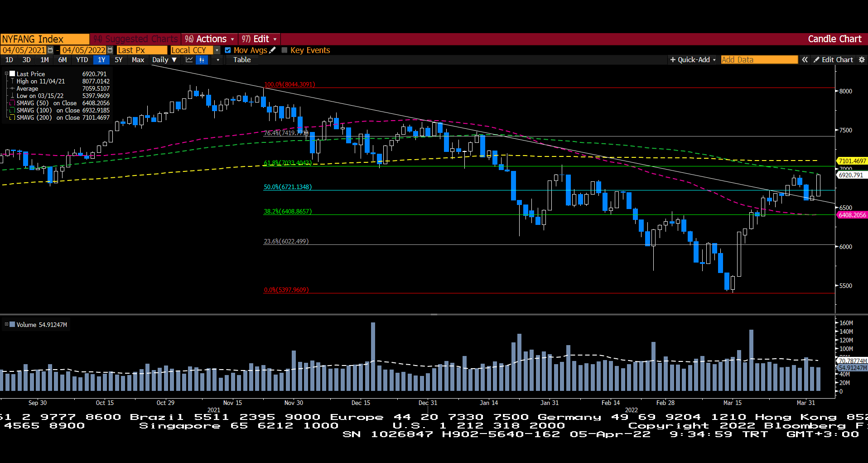Select the 3D time range
Screen dimensions: 868x463
[27, 60]
